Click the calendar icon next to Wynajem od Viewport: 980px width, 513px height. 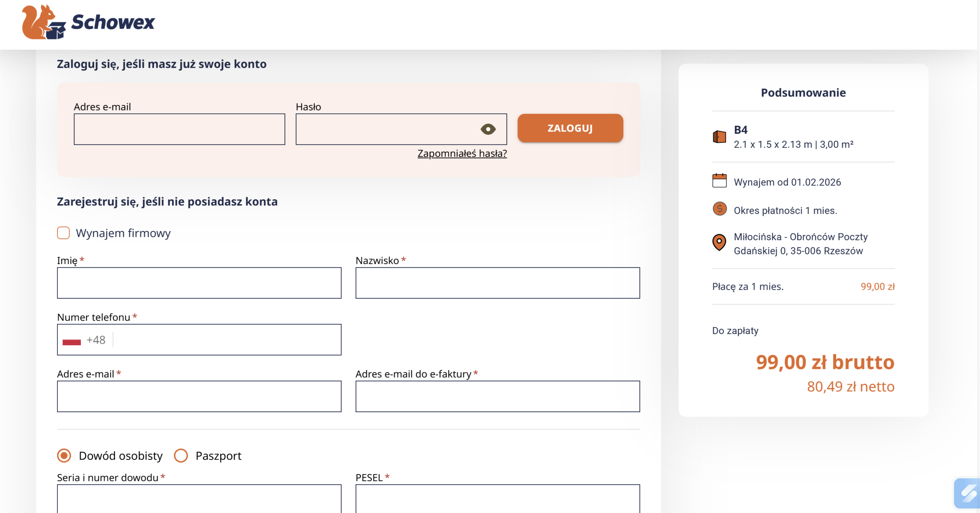[x=719, y=181]
